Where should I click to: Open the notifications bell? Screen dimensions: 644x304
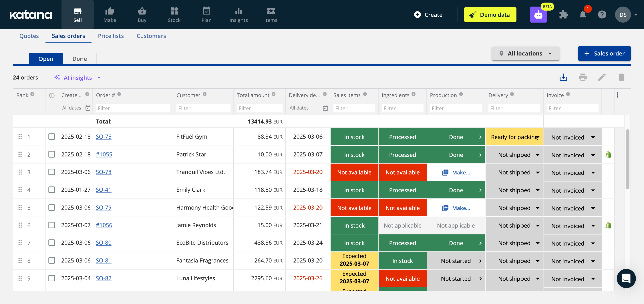[x=583, y=15]
